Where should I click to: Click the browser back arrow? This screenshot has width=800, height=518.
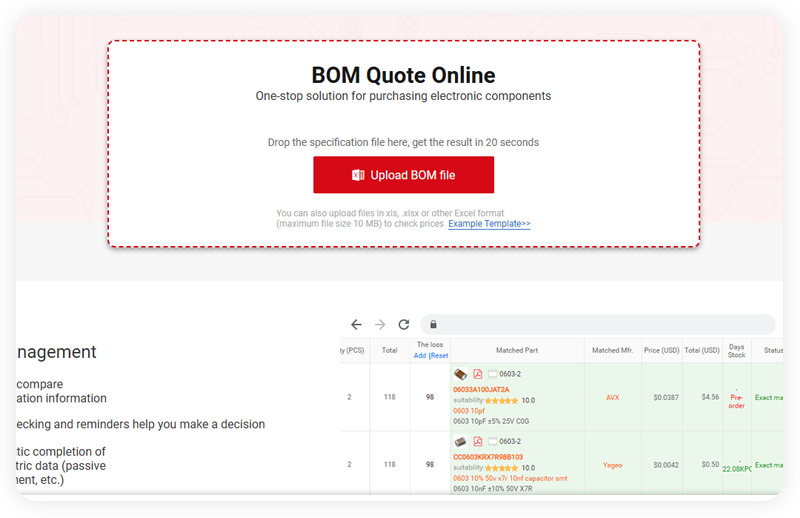click(356, 325)
